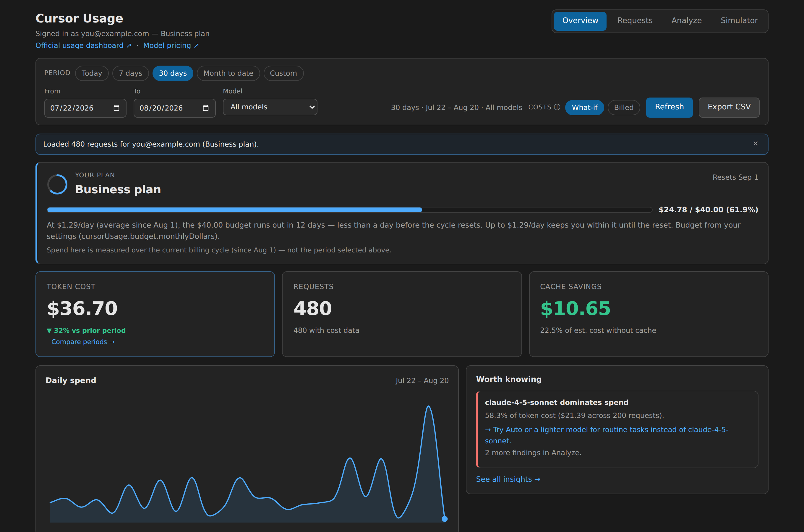Select the 30 days period
The height and width of the screenshot is (532, 804).
tap(173, 73)
